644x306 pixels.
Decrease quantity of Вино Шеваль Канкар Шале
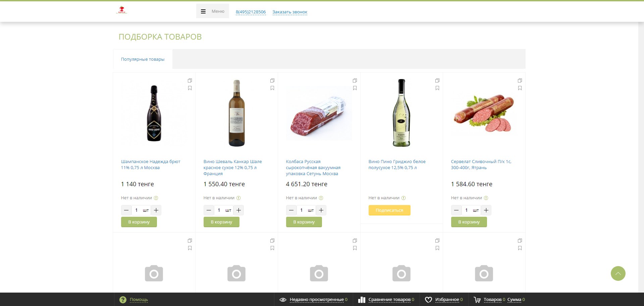[209, 210]
